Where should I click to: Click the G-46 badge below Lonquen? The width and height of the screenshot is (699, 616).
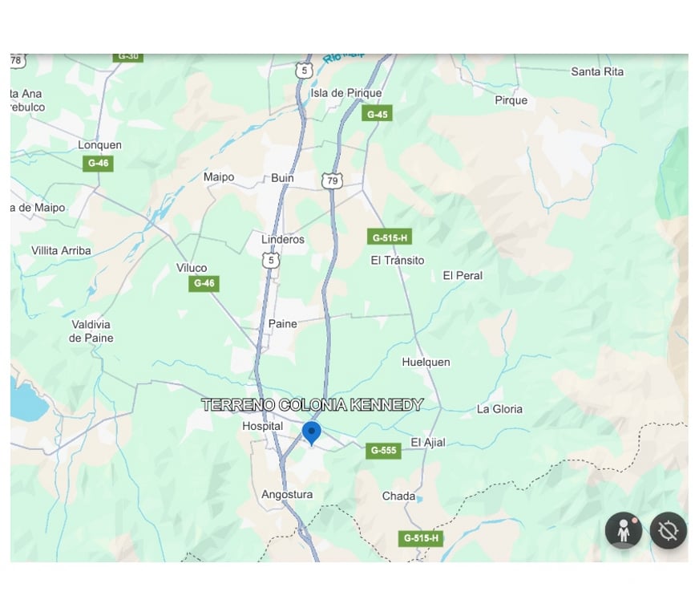[98, 164]
